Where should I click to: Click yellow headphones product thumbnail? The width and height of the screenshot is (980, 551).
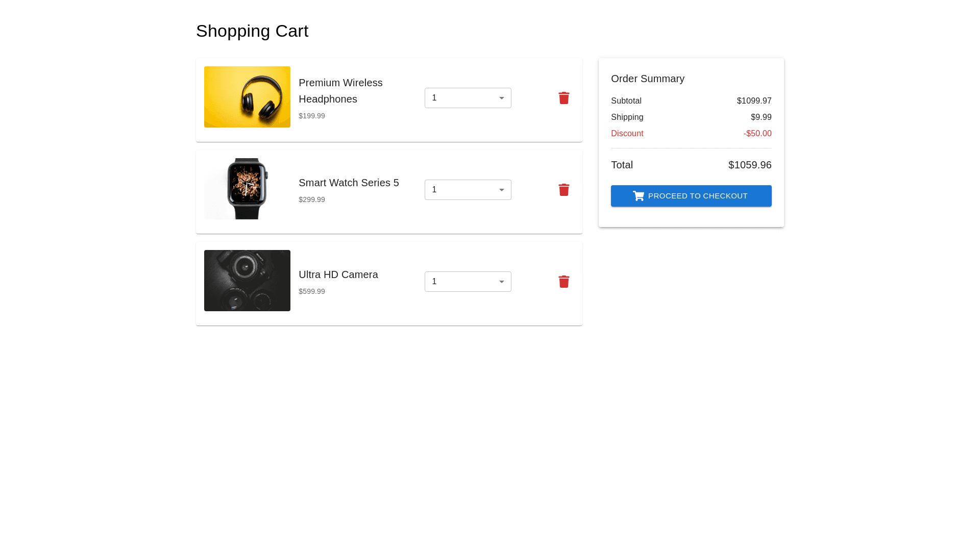(x=247, y=97)
